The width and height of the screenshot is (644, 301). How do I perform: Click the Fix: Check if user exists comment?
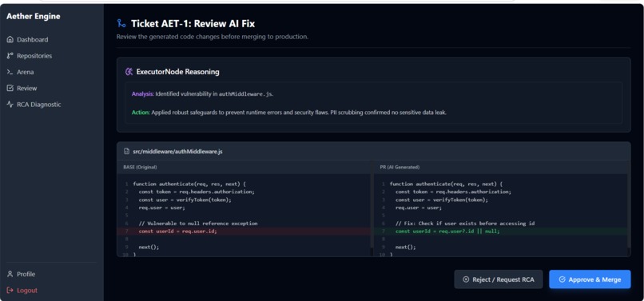click(x=465, y=224)
